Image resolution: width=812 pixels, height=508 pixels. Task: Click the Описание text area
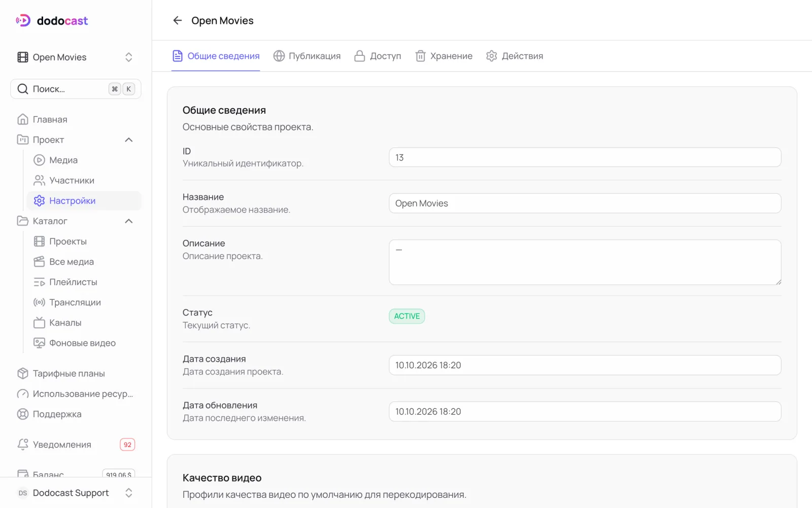[585, 262]
